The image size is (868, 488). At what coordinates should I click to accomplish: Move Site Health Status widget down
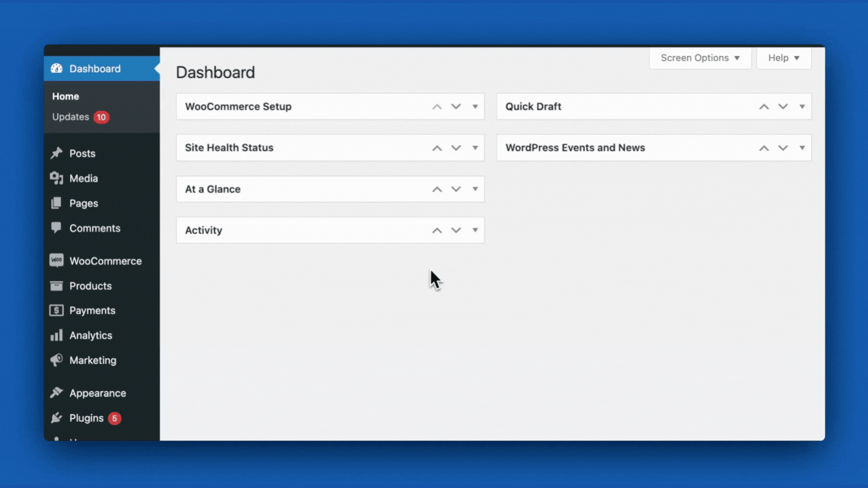point(456,148)
